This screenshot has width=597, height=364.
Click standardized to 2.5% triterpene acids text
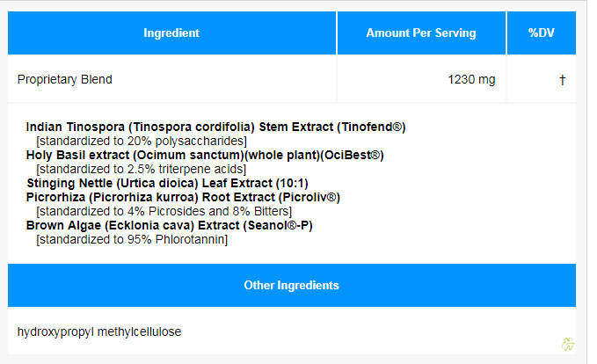click(x=141, y=169)
